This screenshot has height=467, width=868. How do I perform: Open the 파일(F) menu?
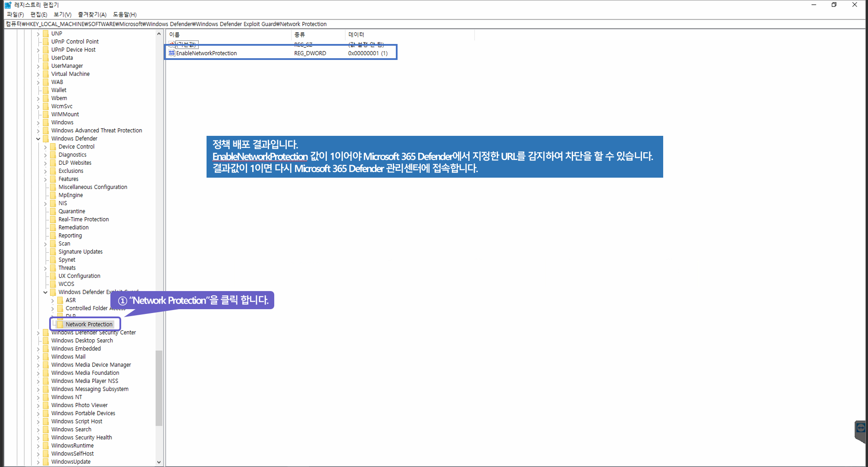tap(15, 14)
